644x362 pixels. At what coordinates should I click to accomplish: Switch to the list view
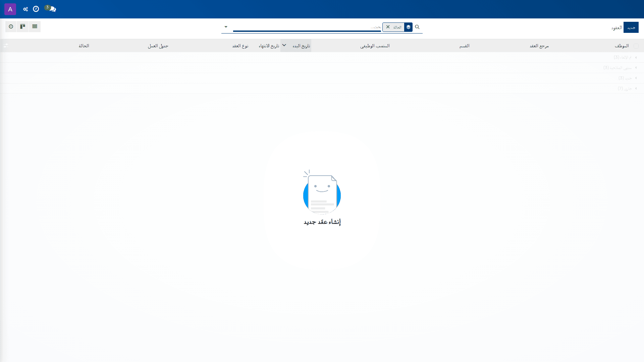pyautogui.click(x=35, y=26)
